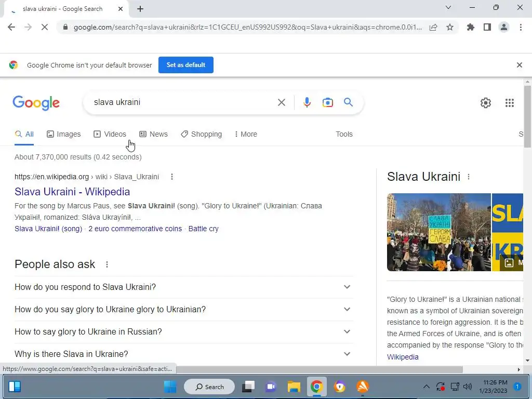Open Task View on the taskbar

pos(248,387)
